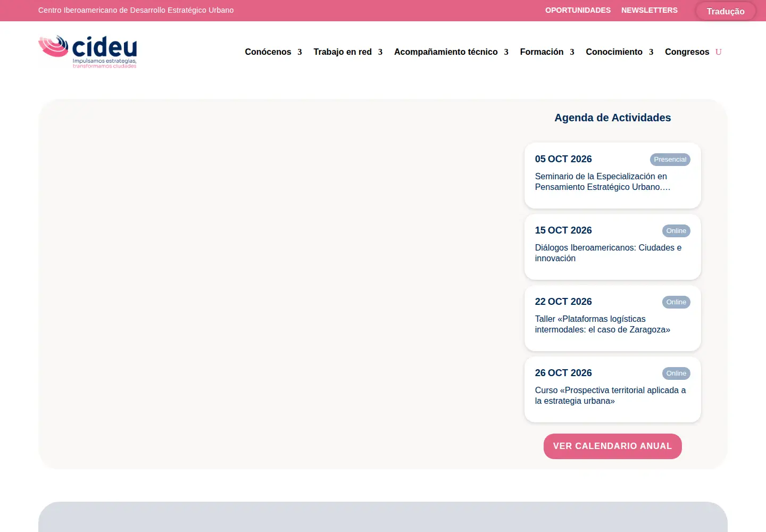
Task: Click the Agenda de Actividades heading
Action: 613,118
